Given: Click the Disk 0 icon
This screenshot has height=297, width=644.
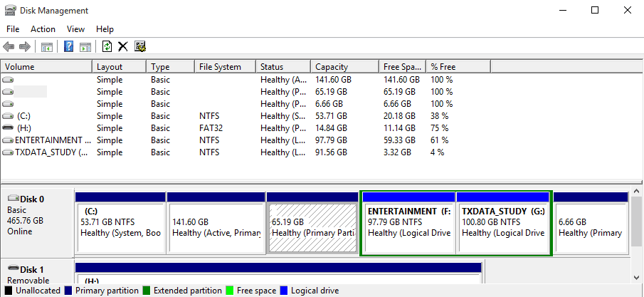Looking at the screenshot, I should tap(14, 199).
